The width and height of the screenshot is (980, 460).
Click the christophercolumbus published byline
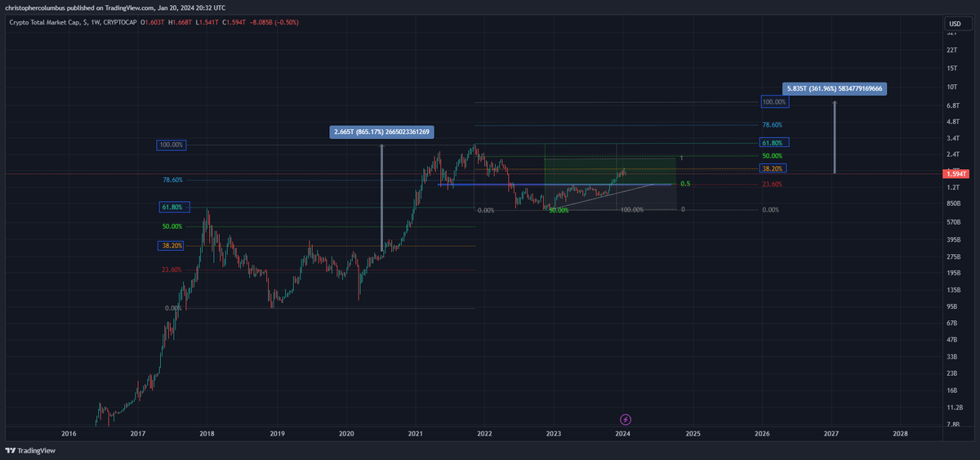(x=114, y=7)
